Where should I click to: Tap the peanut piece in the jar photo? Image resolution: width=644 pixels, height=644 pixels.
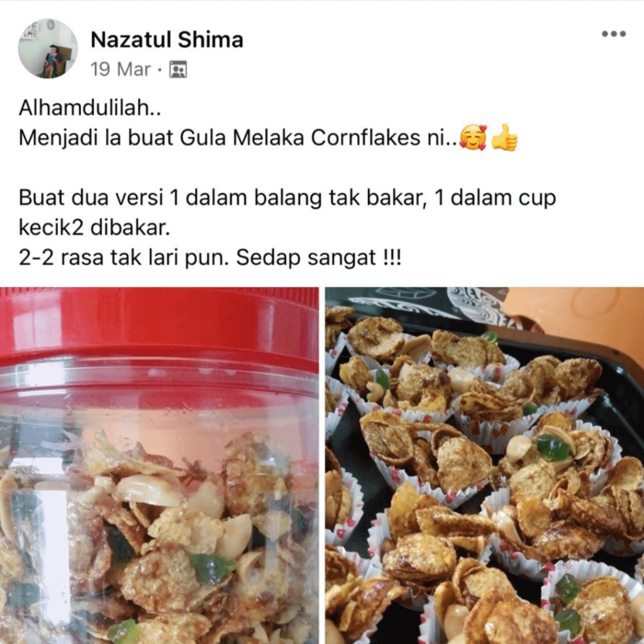148,491
